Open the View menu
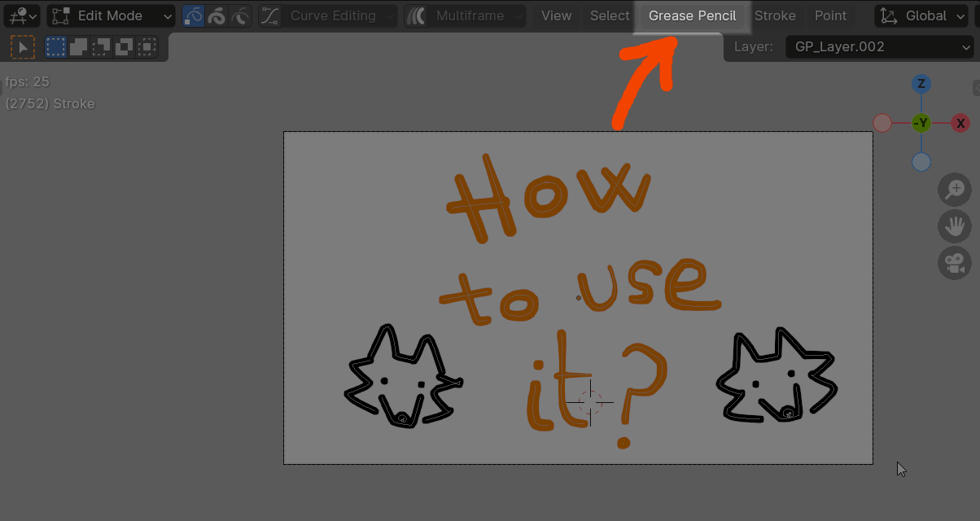 (556, 15)
